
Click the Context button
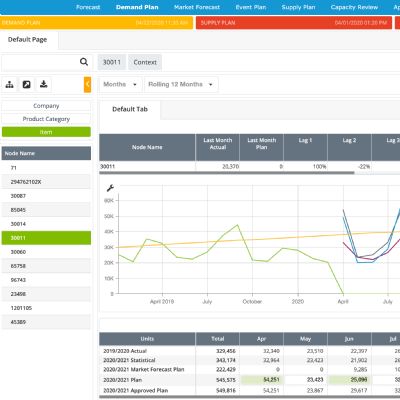tap(145, 62)
